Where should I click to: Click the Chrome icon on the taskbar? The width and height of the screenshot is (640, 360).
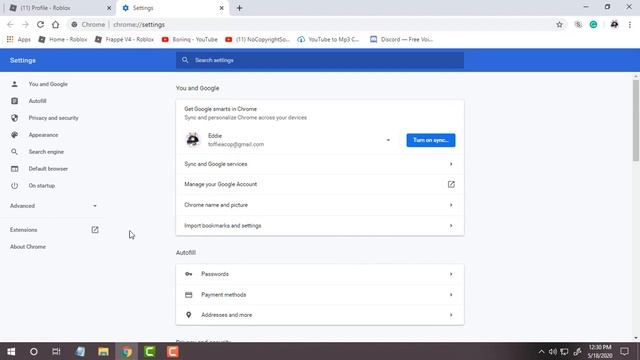[x=127, y=351]
